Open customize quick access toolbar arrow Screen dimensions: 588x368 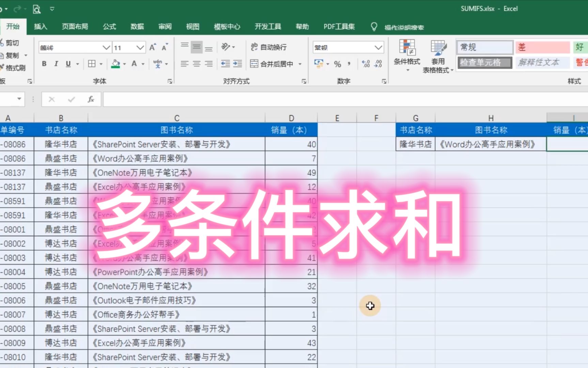52,9
